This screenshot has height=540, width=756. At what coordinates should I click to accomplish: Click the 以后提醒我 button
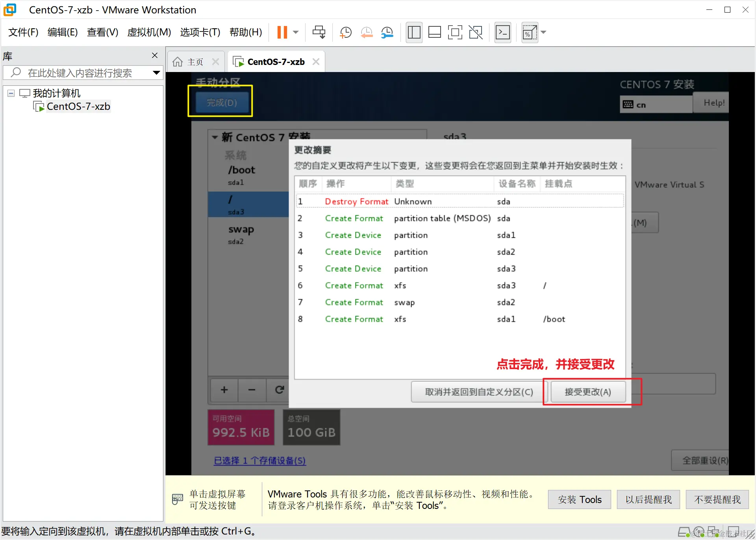pos(649,500)
